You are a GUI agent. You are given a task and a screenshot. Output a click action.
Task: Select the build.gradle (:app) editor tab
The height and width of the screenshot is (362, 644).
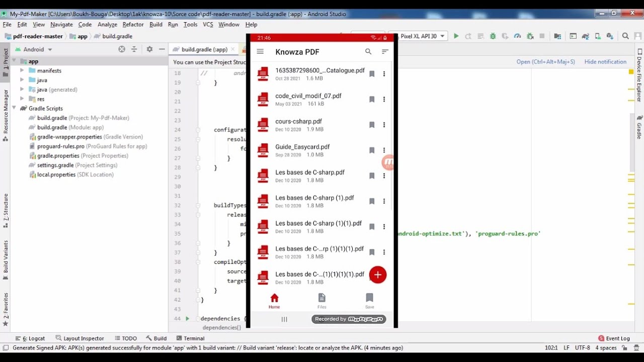[x=204, y=49]
